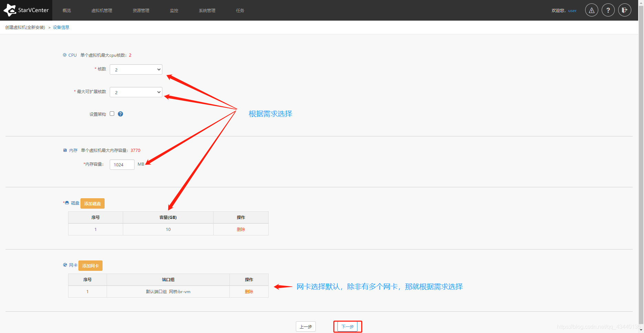Click the logout icon in header
Screen dimensions: 644x333
(624, 10)
